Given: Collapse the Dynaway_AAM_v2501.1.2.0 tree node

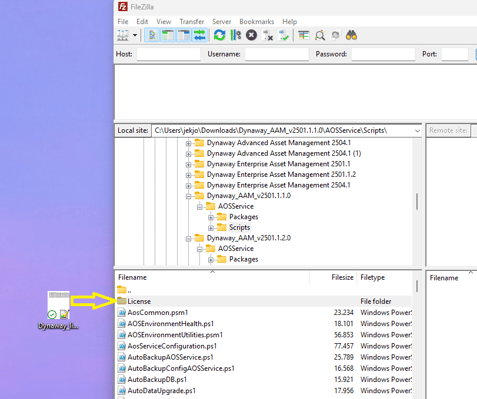Looking at the screenshot, I should [188, 239].
